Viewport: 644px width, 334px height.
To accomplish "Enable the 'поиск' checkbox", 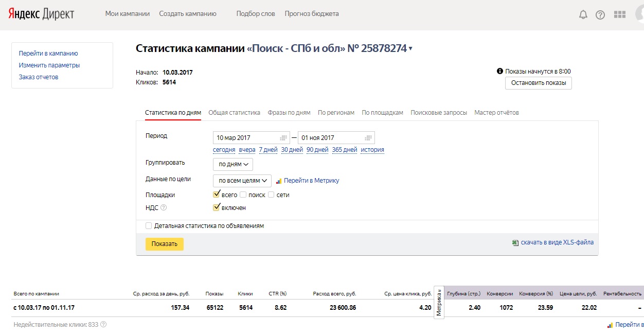I will (243, 195).
